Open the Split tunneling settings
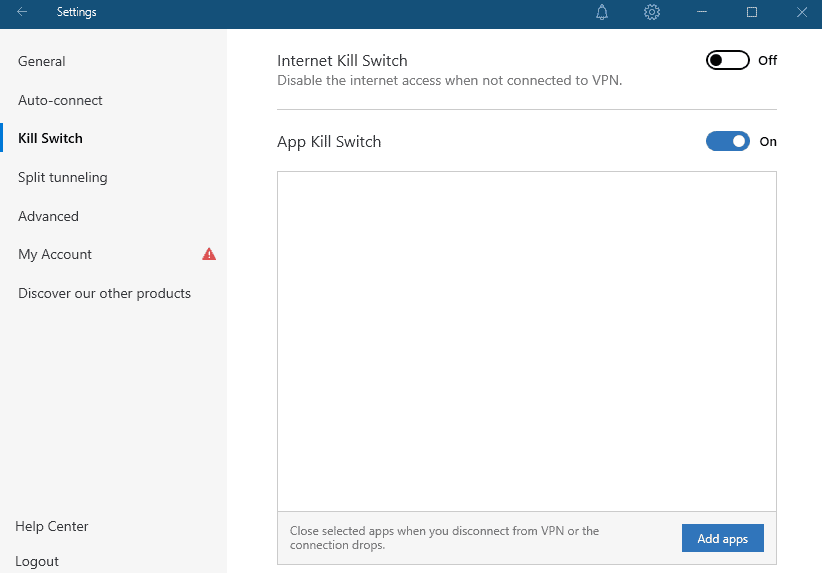Viewport: 822px width, 573px height. [63, 177]
